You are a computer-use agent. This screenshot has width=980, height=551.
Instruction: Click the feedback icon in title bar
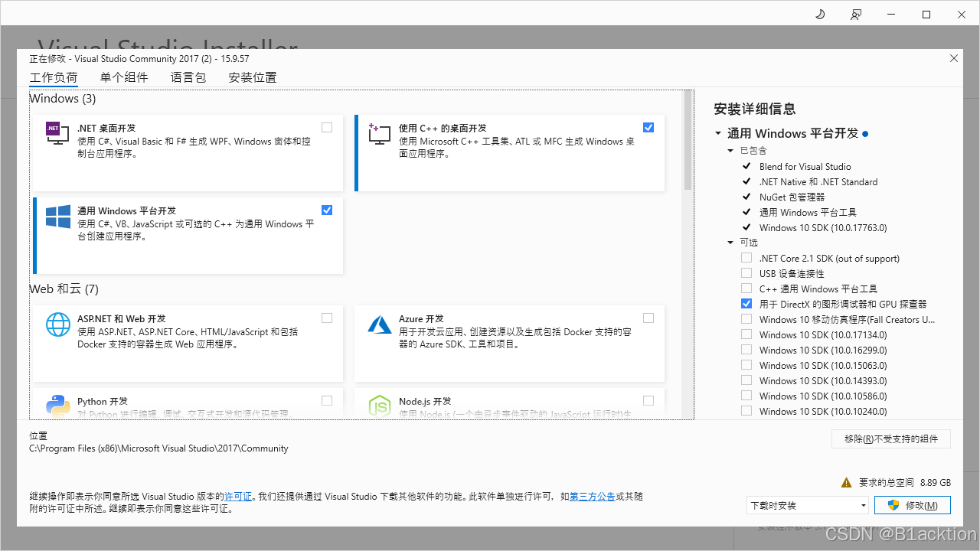856,15
